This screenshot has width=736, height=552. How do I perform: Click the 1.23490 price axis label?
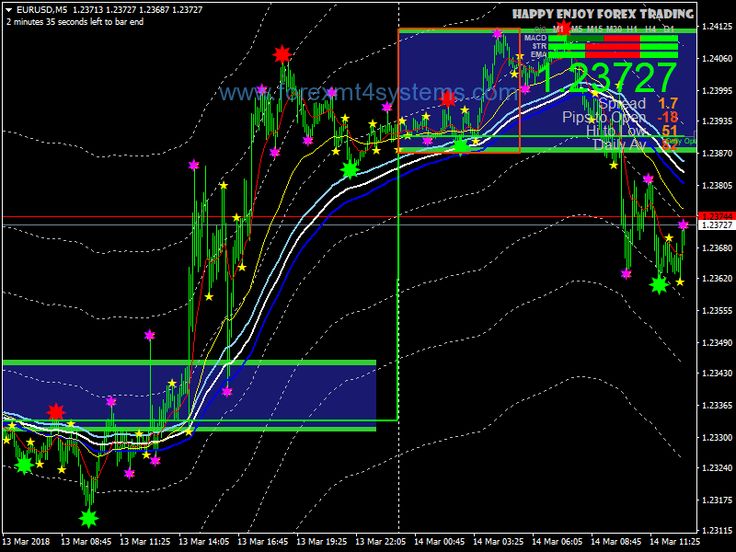click(x=717, y=342)
